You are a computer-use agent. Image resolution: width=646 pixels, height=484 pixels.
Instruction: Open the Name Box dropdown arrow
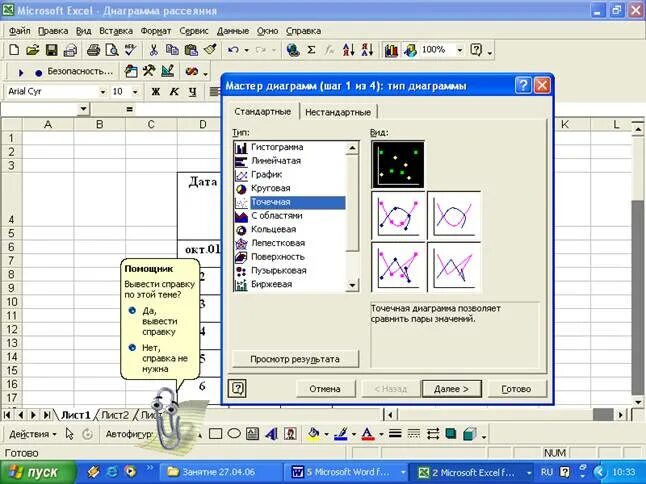click(x=83, y=109)
